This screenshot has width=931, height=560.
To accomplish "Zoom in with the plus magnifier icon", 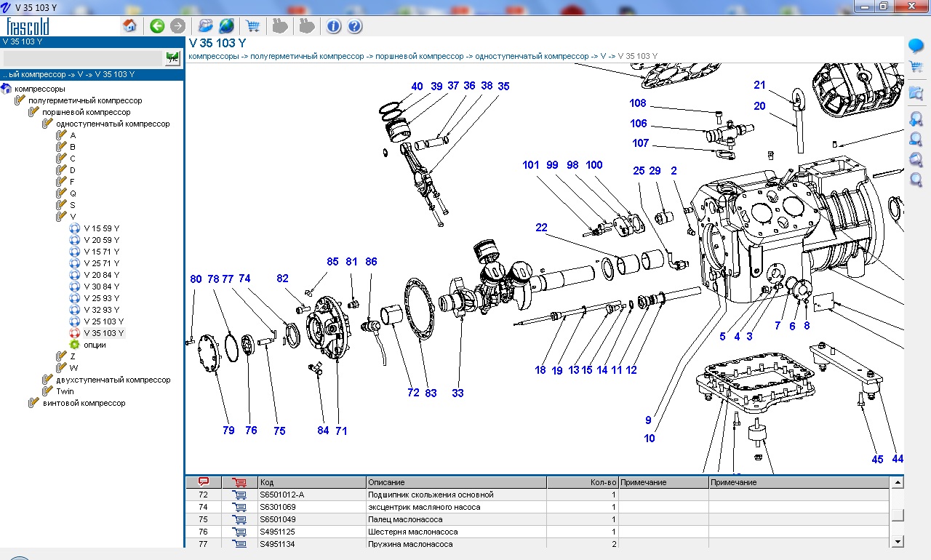I will tap(916, 119).
